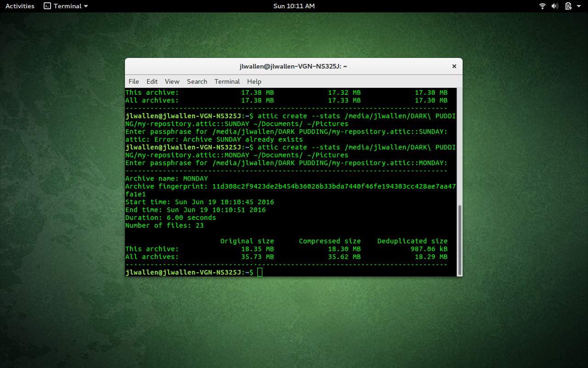This screenshot has width=588, height=368.
Task: Click 'attic: Error: Archive SUNDAY already exists' line
Action: (214, 139)
